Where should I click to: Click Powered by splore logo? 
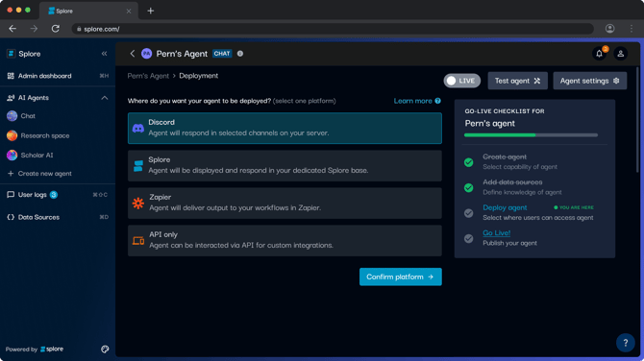[52, 349]
